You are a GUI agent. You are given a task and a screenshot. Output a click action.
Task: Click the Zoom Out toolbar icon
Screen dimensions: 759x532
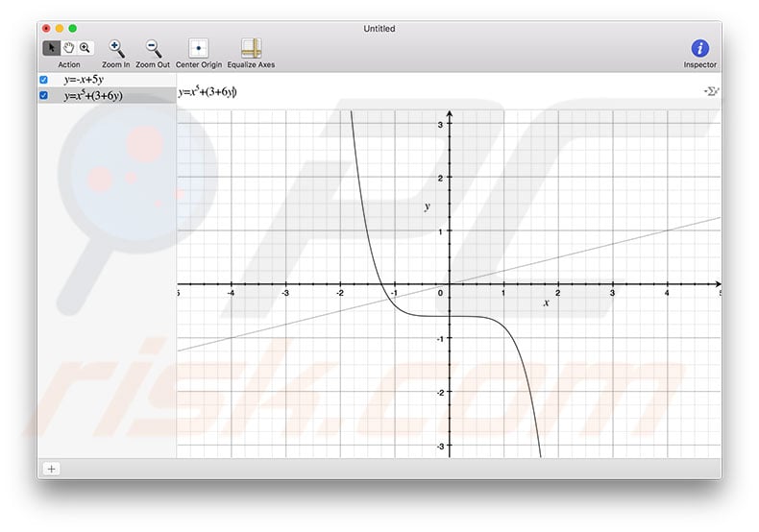point(153,48)
